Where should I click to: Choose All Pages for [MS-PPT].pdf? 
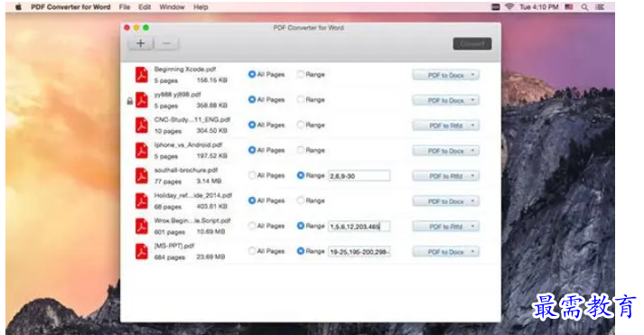252,251
